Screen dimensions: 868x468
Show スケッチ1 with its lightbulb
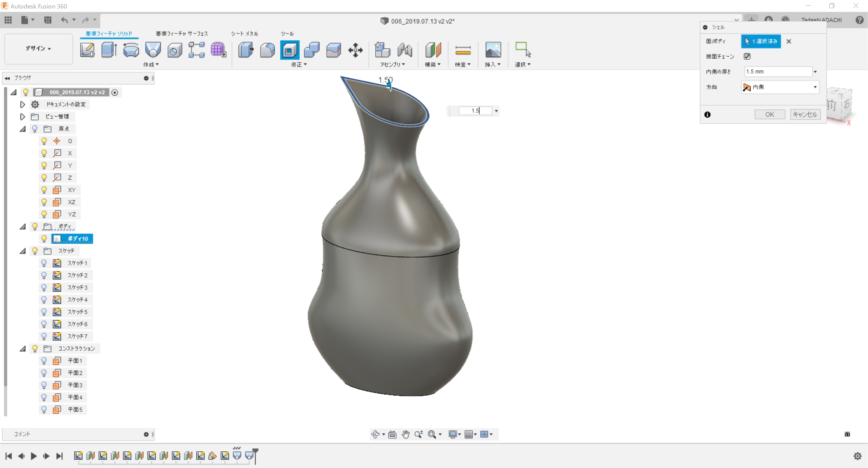[44, 263]
